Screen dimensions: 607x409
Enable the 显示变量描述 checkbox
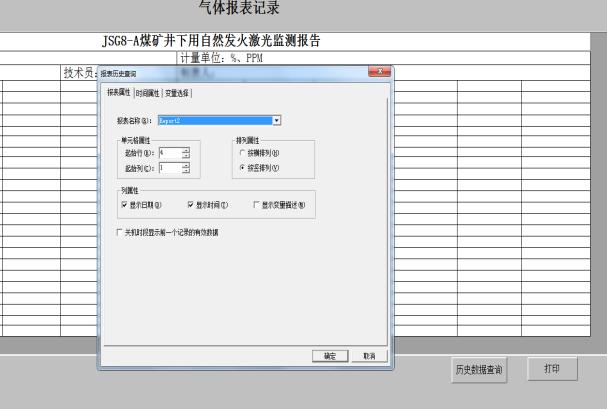click(257, 204)
